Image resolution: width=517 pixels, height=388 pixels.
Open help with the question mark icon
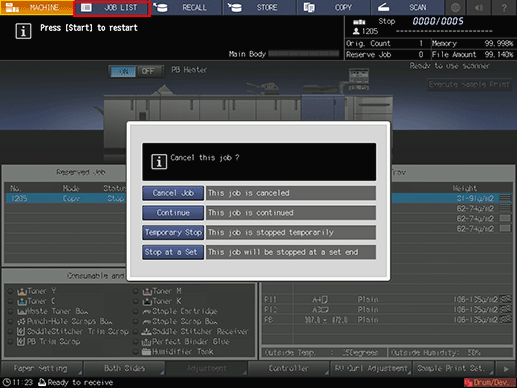pos(504,7)
